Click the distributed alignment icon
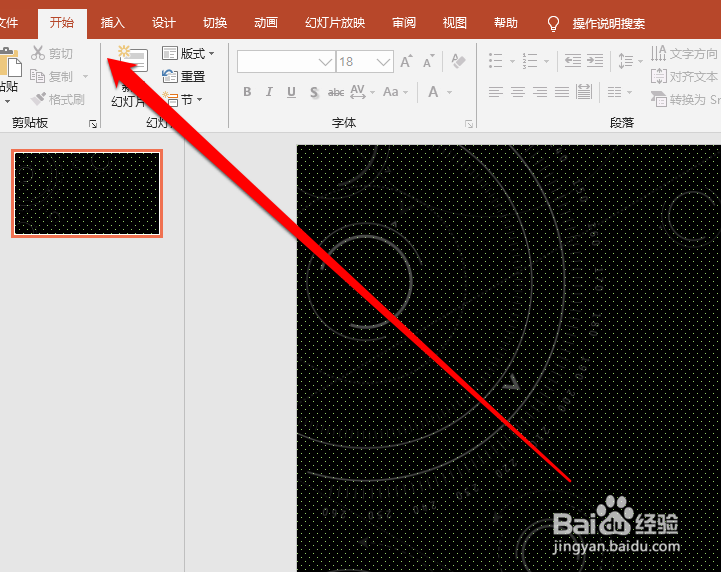This screenshot has width=721, height=572. coord(584,92)
